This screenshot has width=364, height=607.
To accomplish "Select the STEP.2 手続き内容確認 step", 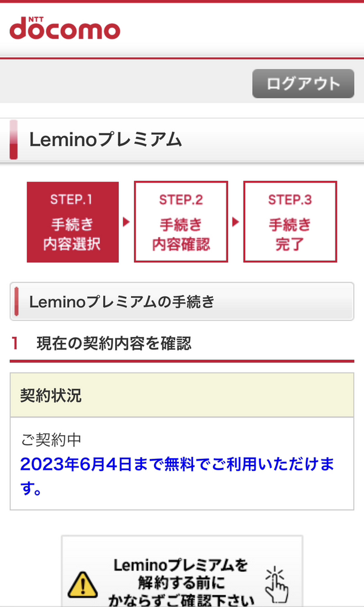I will (x=180, y=222).
